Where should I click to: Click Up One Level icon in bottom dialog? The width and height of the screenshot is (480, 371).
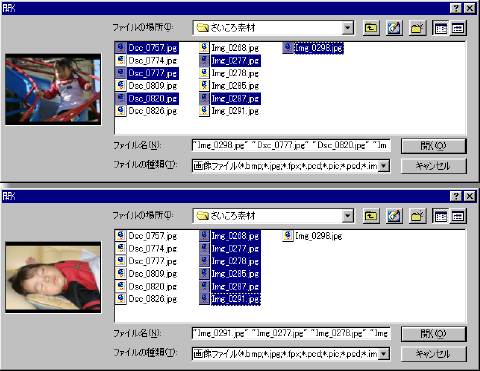coord(371,216)
